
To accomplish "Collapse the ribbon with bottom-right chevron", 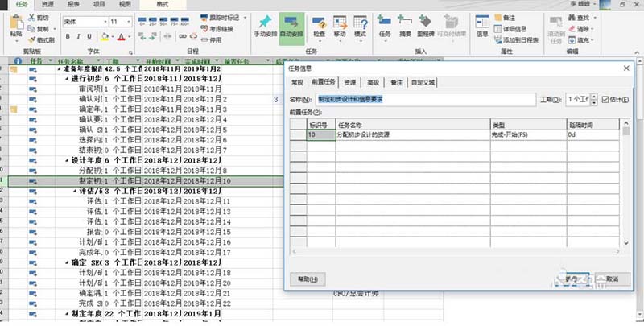I will coord(638,52).
